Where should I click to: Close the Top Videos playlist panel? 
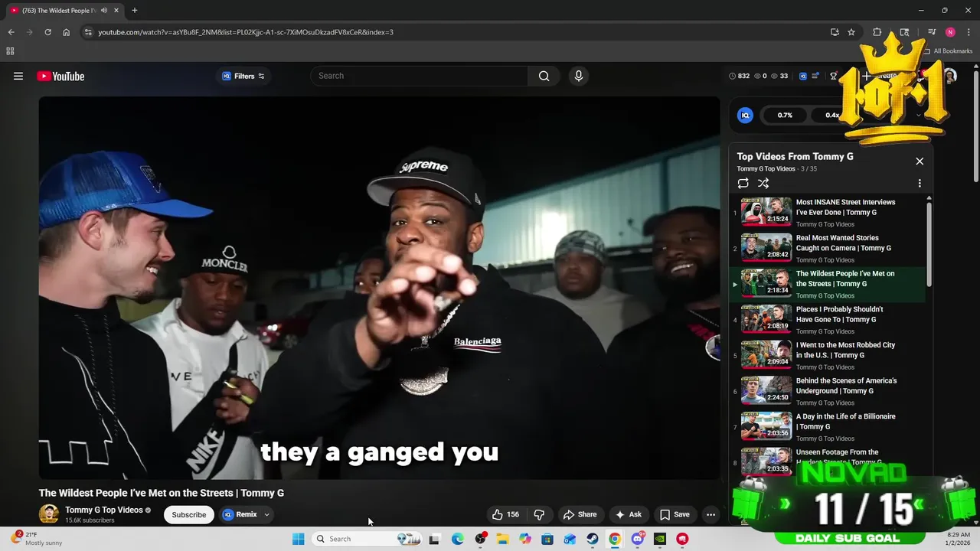[920, 161]
